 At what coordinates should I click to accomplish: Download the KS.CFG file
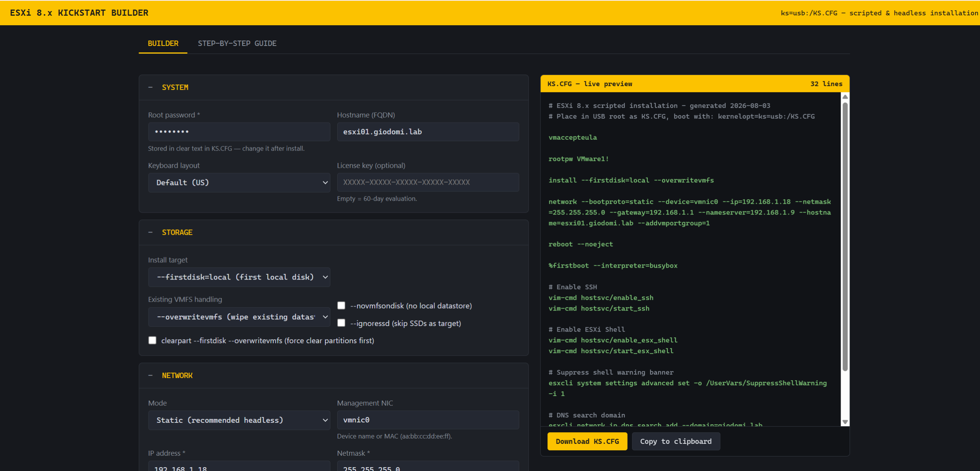tap(587, 442)
